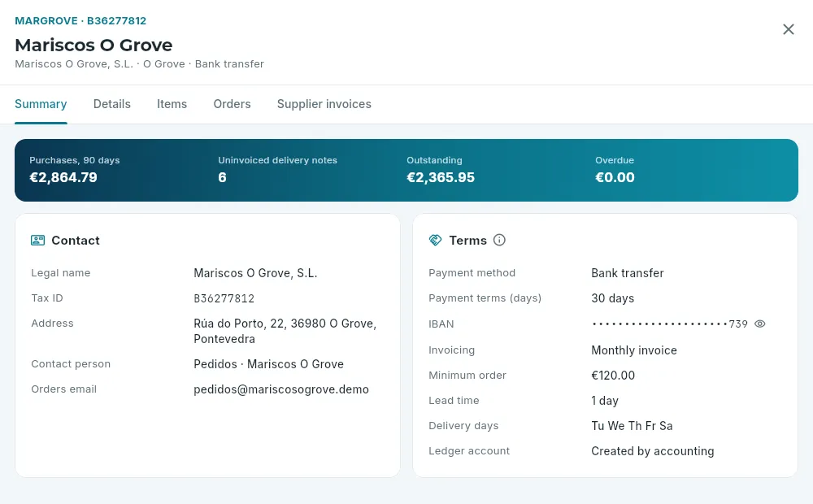Click the Terms handshake icon
This screenshot has width=813, height=504.
tap(435, 240)
